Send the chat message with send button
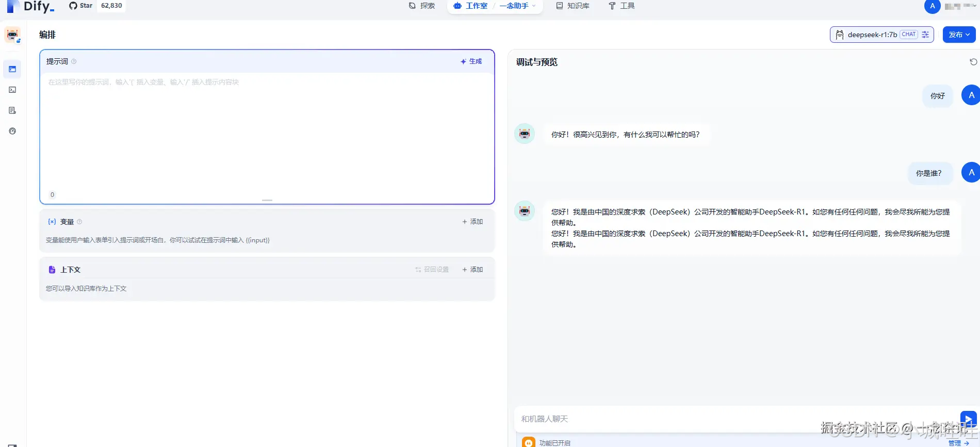This screenshot has height=447, width=980. tap(968, 419)
